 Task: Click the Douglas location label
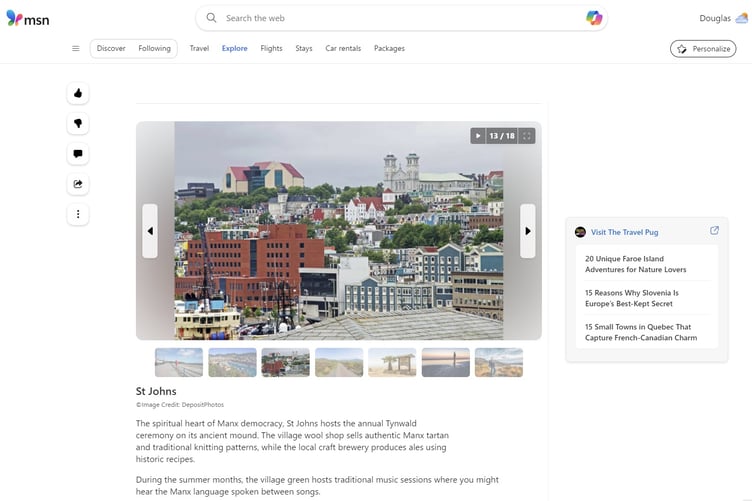point(715,18)
